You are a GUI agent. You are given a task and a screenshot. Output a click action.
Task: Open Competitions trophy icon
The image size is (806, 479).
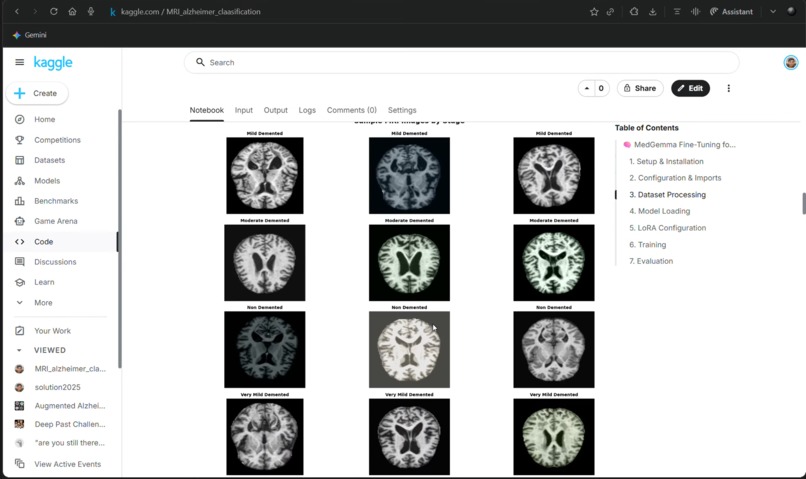tap(20, 140)
